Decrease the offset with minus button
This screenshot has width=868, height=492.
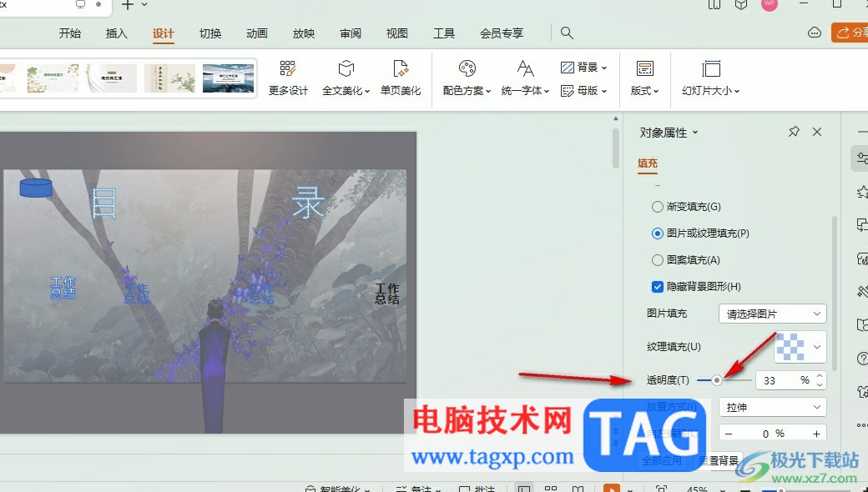click(729, 434)
